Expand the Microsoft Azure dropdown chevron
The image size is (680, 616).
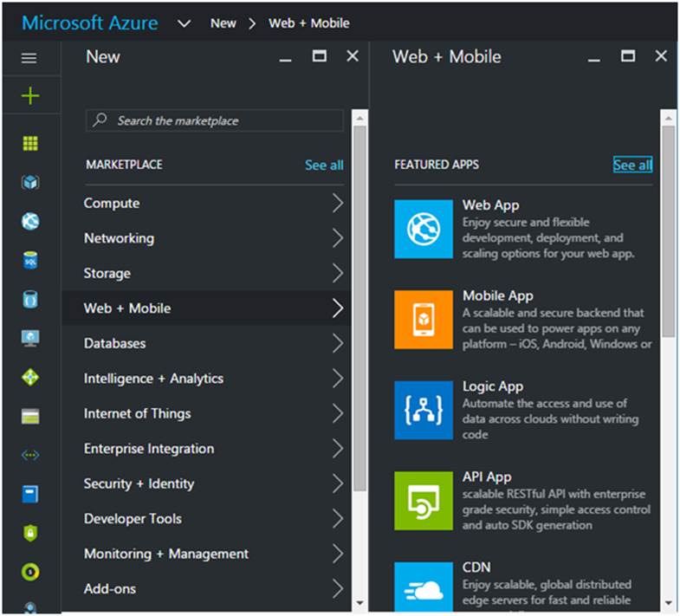(185, 23)
